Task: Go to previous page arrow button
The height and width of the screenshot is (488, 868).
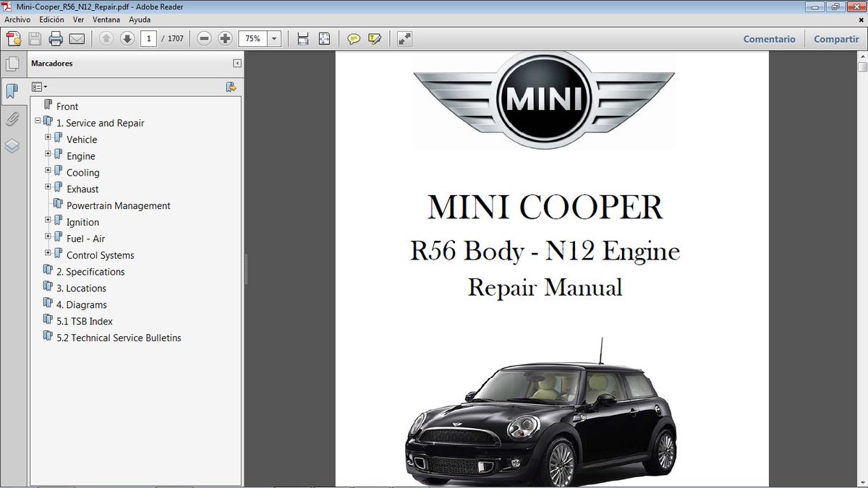Action: tap(106, 39)
